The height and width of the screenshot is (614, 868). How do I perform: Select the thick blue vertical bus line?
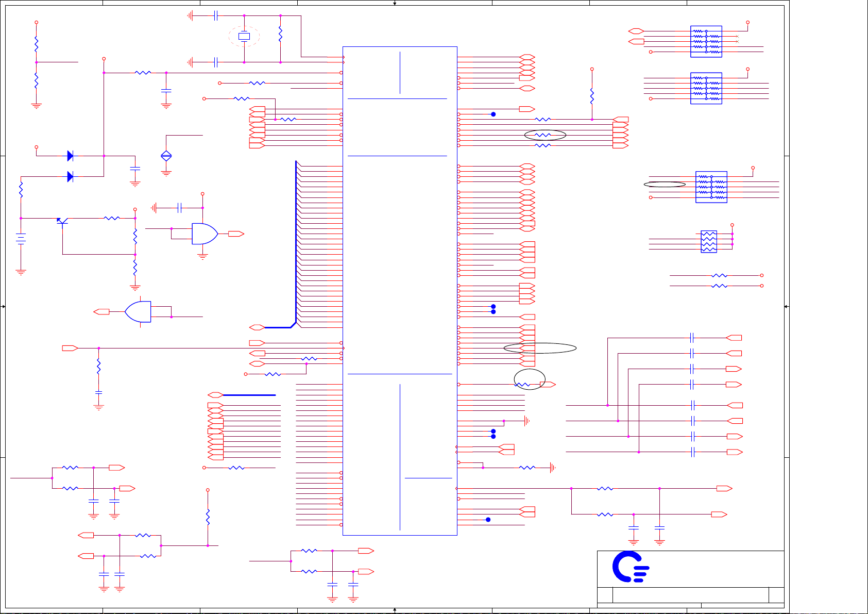pos(296,241)
